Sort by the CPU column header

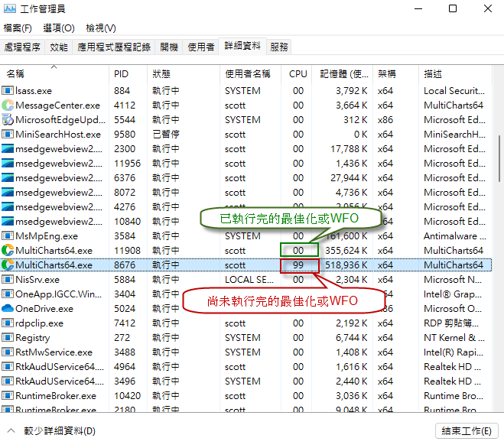pos(296,74)
